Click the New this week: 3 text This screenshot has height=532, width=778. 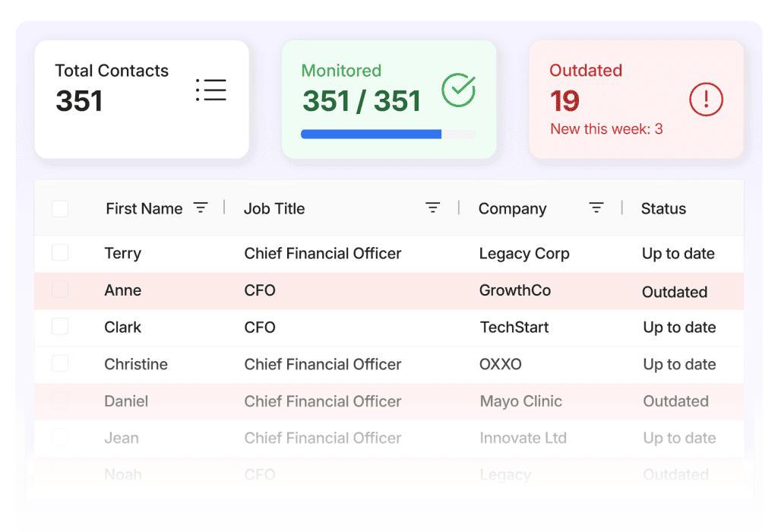(x=606, y=129)
